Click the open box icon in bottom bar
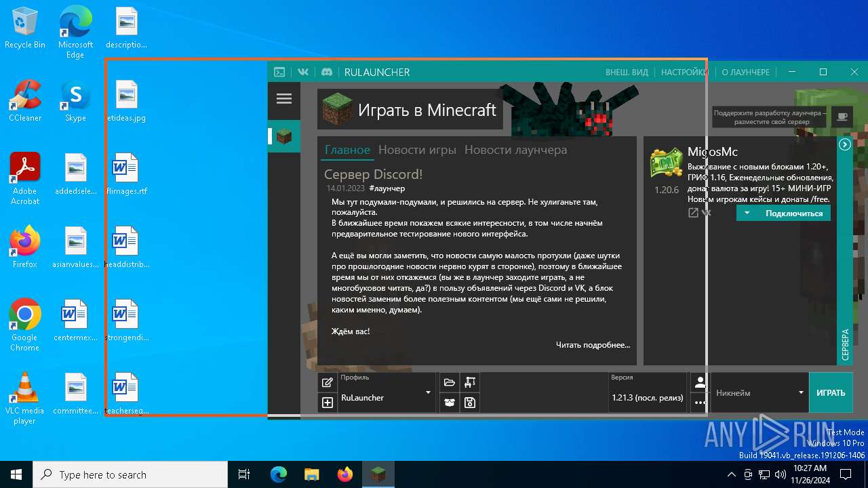Screen dimensions: 868x488 (449, 403)
